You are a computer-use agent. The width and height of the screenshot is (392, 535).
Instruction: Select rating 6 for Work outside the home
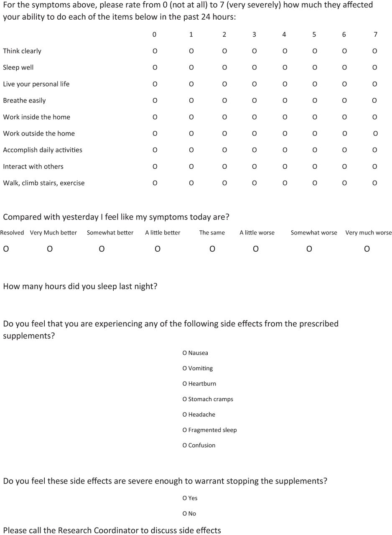[x=344, y=134]
